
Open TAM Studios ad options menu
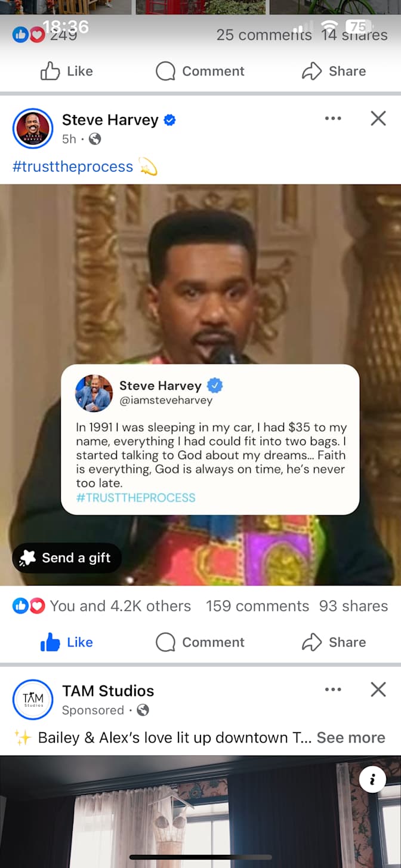(333, 690)
